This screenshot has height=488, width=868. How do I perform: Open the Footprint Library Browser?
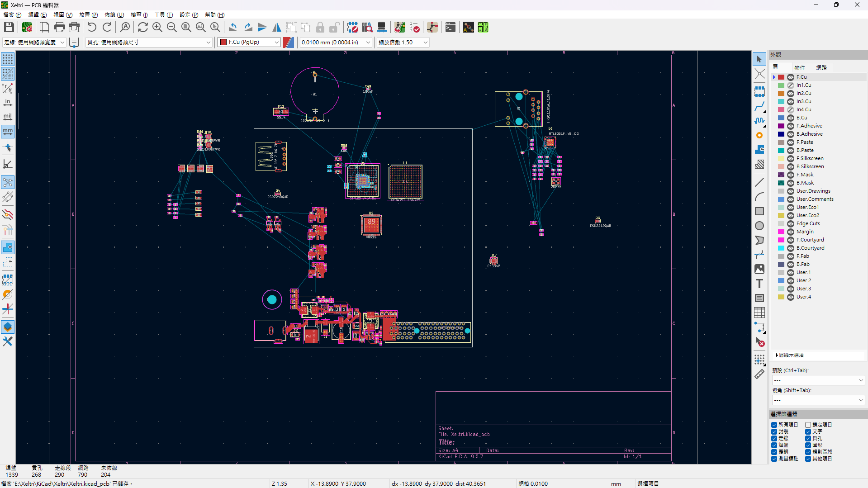[367, 27]
